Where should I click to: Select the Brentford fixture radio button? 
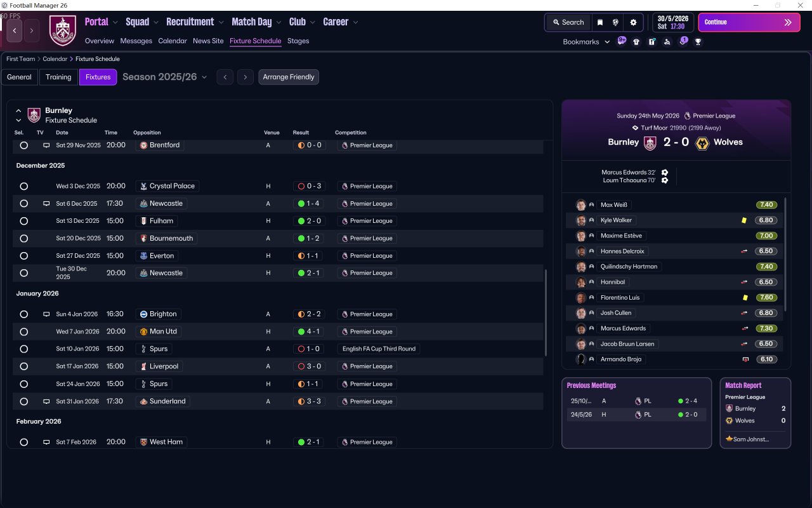(x=23, y=145)
